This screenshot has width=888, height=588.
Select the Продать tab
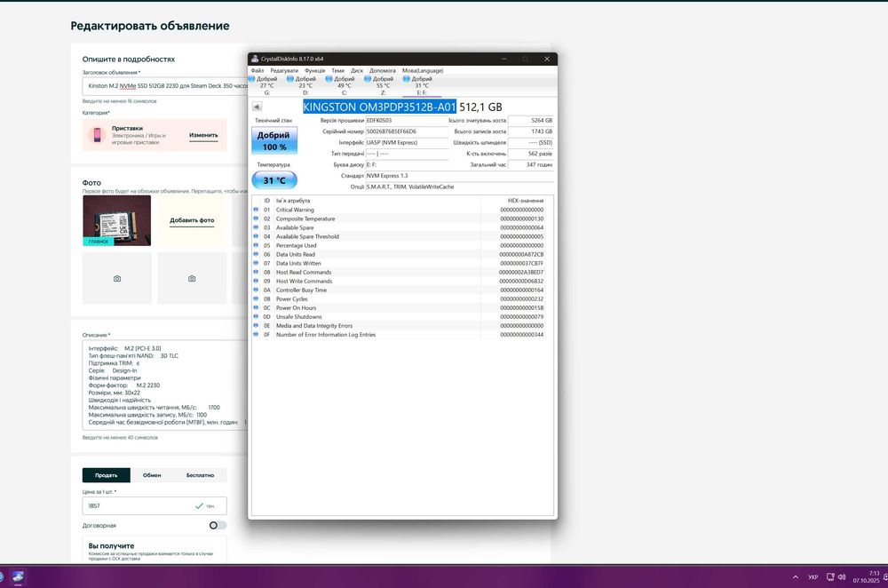click(106, 475)
